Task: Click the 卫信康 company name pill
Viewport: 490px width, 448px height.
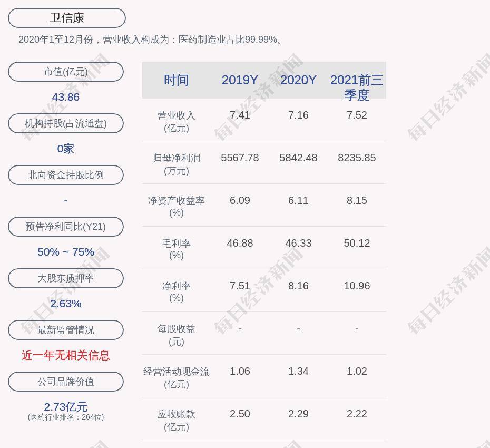Action: coord(67,18)
